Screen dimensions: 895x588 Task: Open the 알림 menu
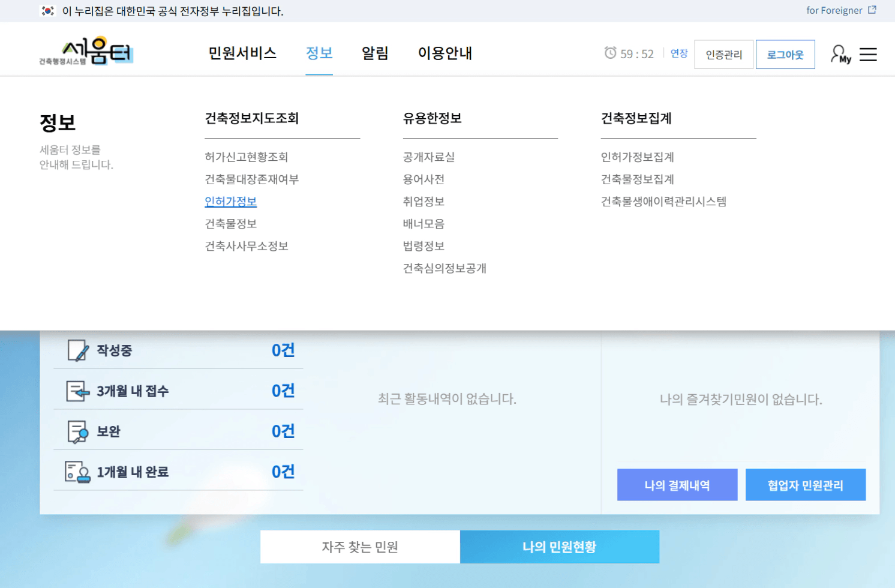(375, 53)
